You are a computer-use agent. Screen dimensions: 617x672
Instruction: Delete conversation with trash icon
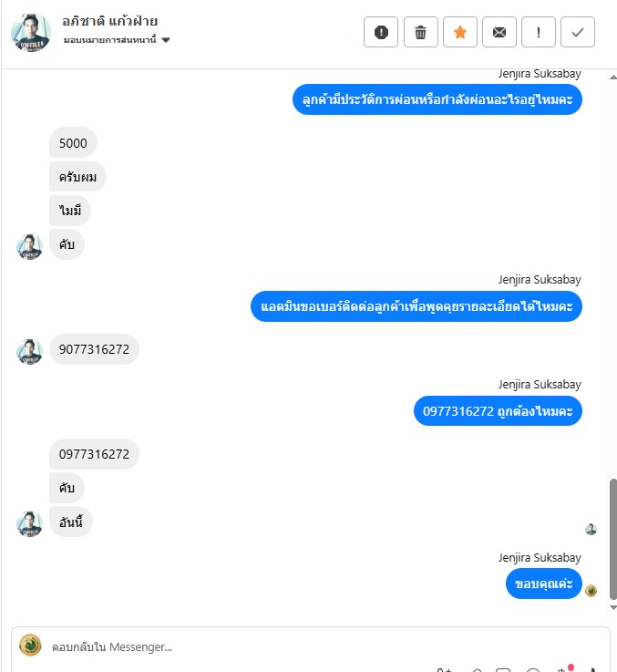pos(420,32)
